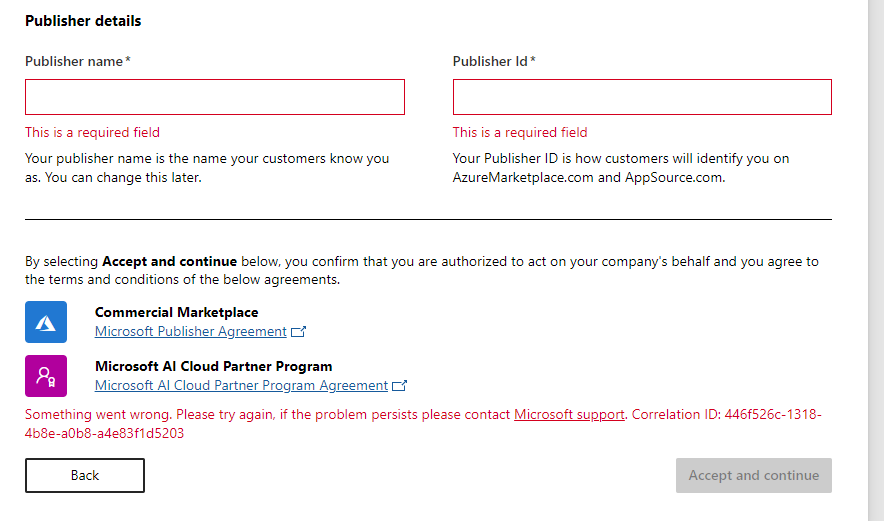Click the page's vertical scrollbar
This screenshot has height=521, width=884.
coord(876,260)
